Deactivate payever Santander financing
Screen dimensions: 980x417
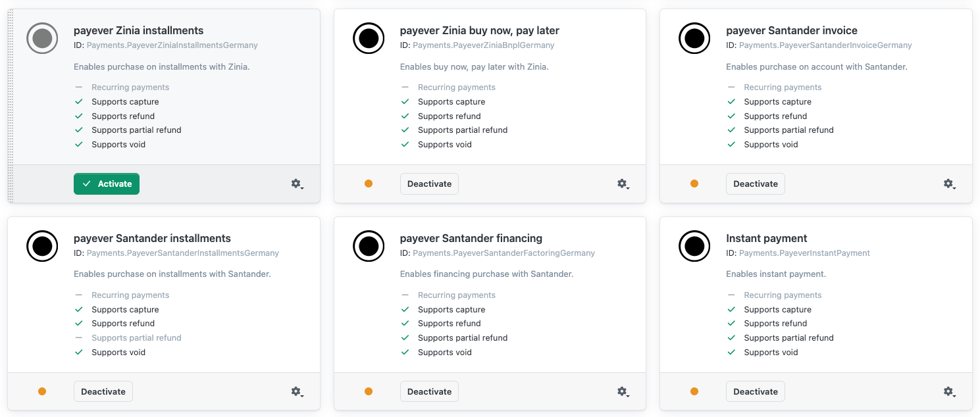coord(429,391)
